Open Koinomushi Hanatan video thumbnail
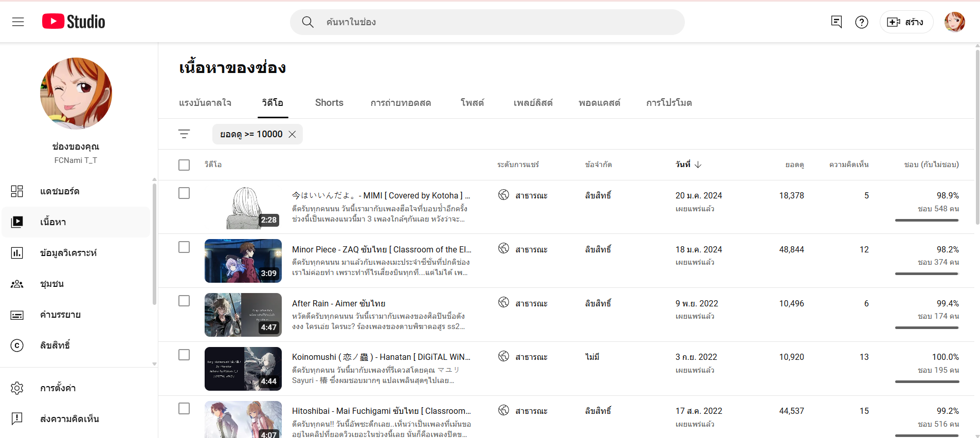The height and width of the screenshot is (438, 980). [243, 369]
